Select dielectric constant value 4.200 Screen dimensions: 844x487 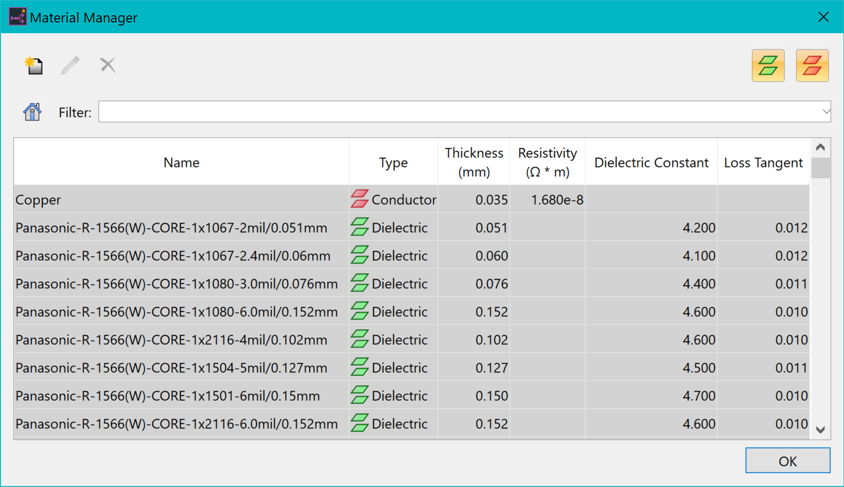pos(699,228)
